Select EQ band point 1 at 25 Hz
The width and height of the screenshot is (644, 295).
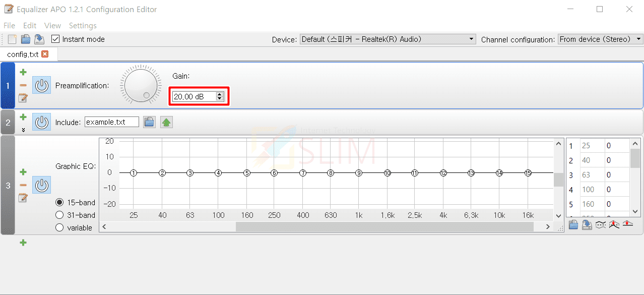click(x=134, y=173)
